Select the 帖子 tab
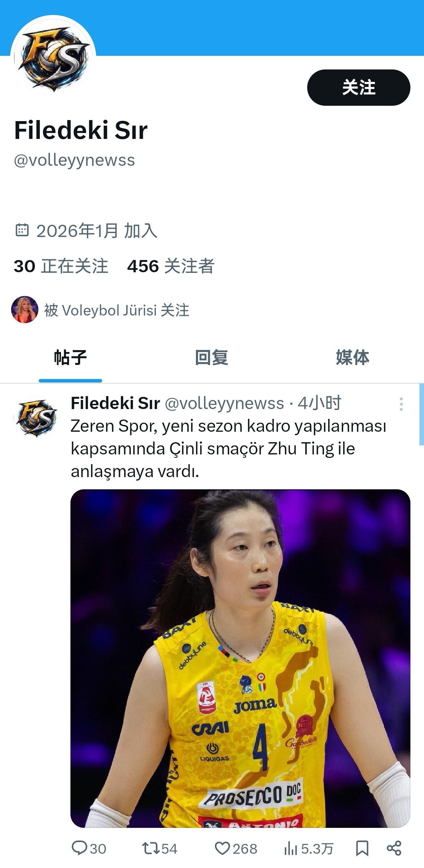424x868 pixels. [70, 357]
